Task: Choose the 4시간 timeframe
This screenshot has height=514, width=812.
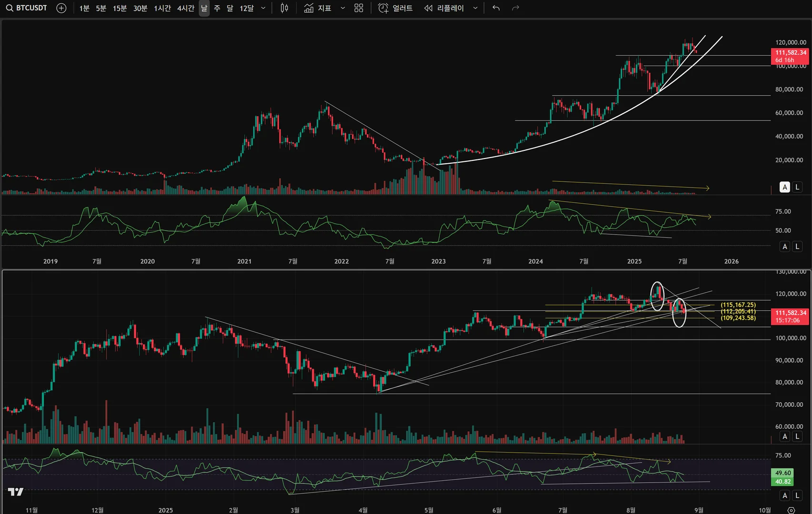Action: click(186, 8)
